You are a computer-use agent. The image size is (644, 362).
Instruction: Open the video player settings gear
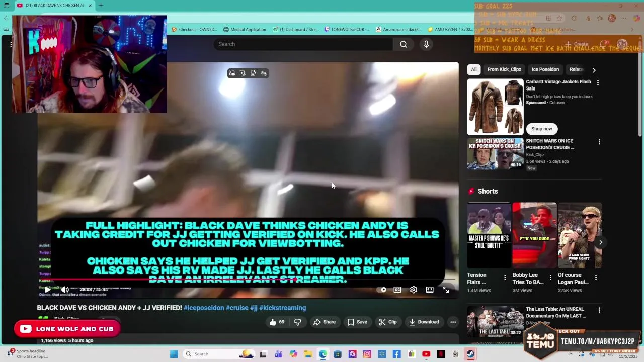pos(414,290)
